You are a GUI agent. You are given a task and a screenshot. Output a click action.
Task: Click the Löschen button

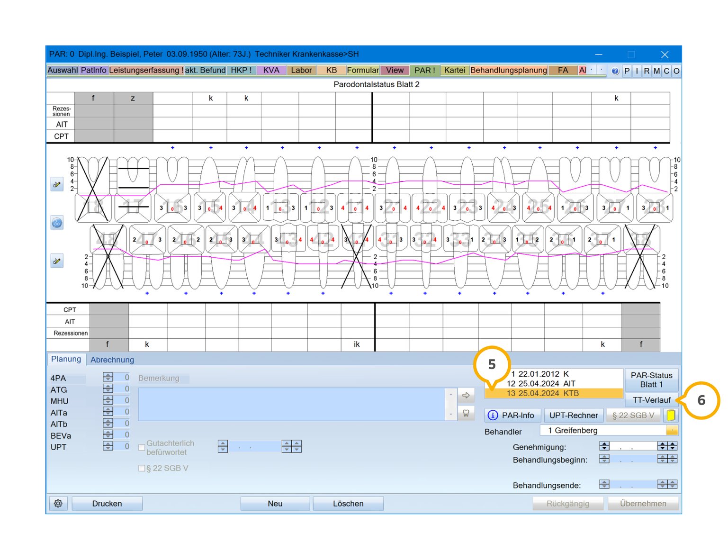(348, 504)
